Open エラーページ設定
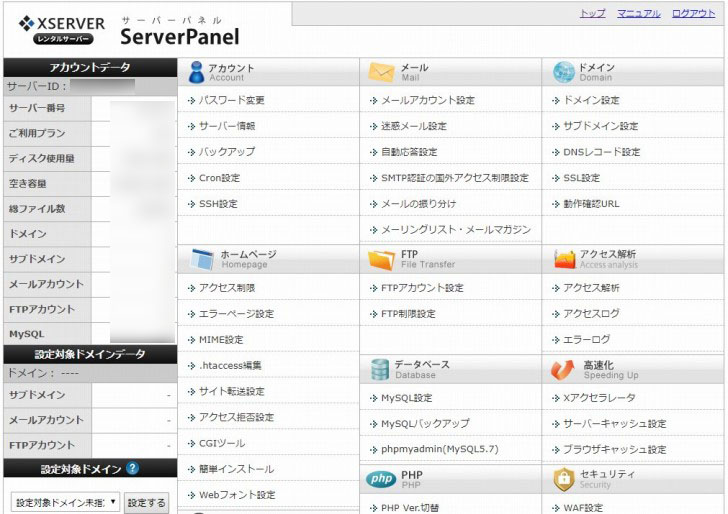Viewport: 728px width, 514px height. (x=236, y=313)
